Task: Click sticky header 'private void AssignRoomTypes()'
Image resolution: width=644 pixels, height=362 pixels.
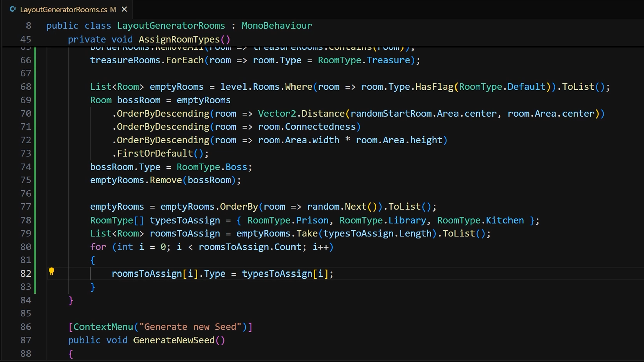Action: pos(149,39)
